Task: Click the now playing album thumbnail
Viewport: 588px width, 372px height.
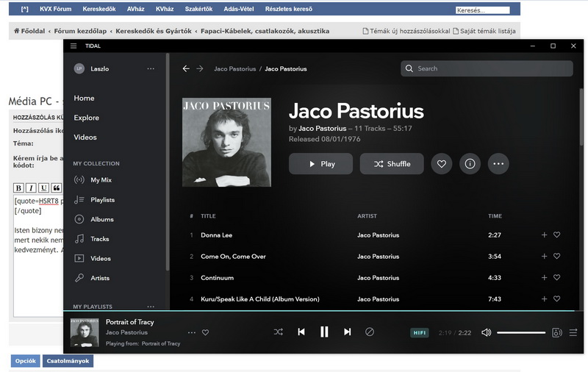Action: pos(85,332)
